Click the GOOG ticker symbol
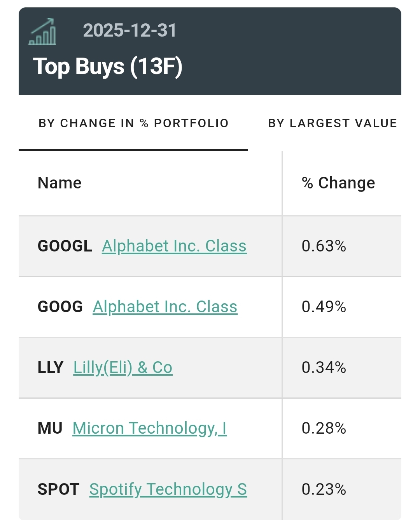This screenshot has width=420, height=524. coord(60,307)
